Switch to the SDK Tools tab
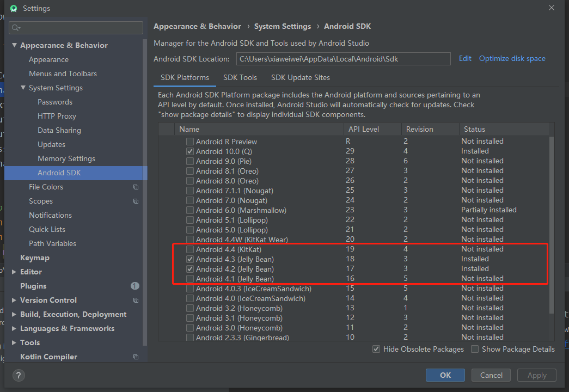 click(240, 77)
